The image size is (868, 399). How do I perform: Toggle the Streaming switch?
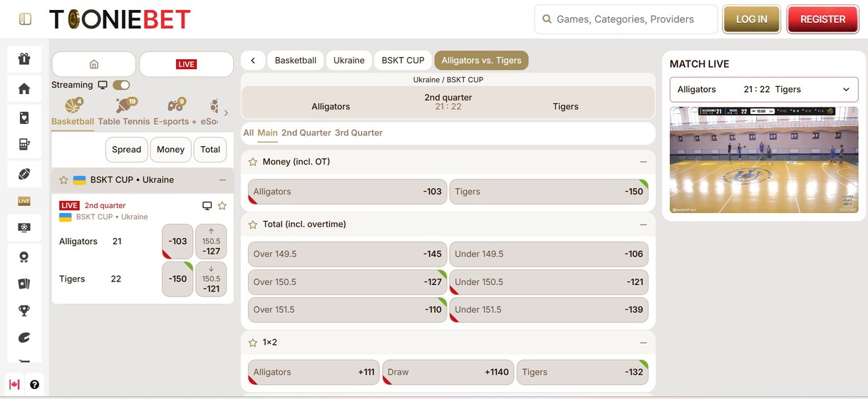click(x=121, y=85)
